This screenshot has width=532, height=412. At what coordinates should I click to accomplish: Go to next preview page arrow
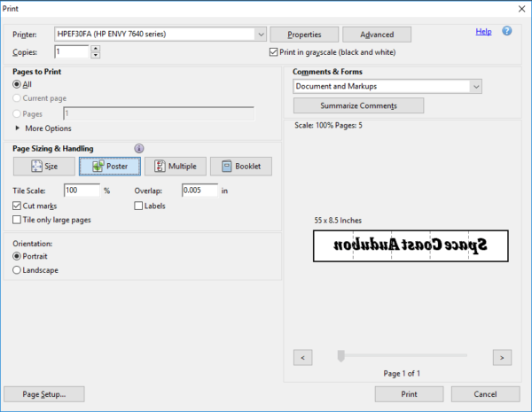tap(502, 357)
